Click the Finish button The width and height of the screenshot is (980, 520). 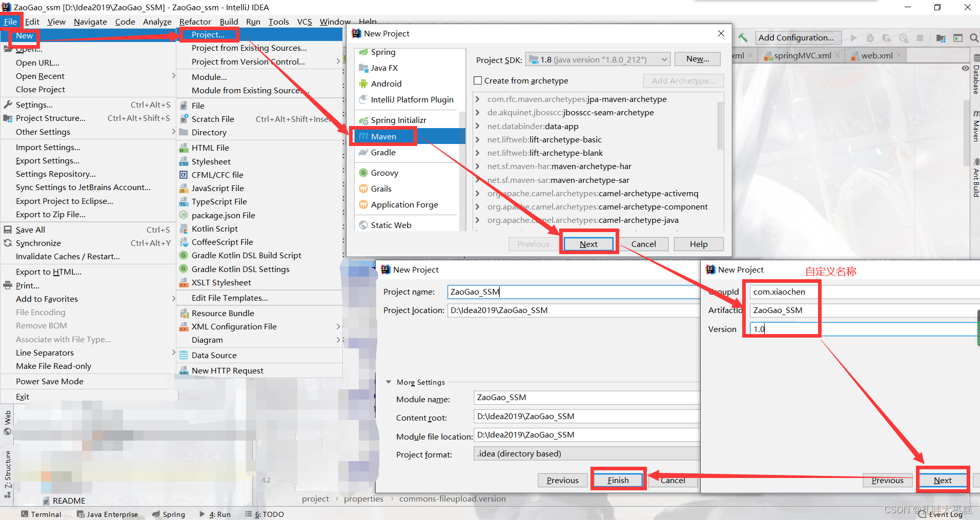[x=618, y=480]
